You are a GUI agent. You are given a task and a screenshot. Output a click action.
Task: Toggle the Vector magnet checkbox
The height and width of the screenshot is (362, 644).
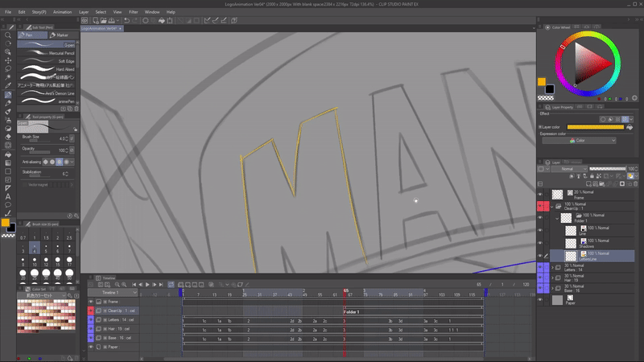[x=24, y=185]
